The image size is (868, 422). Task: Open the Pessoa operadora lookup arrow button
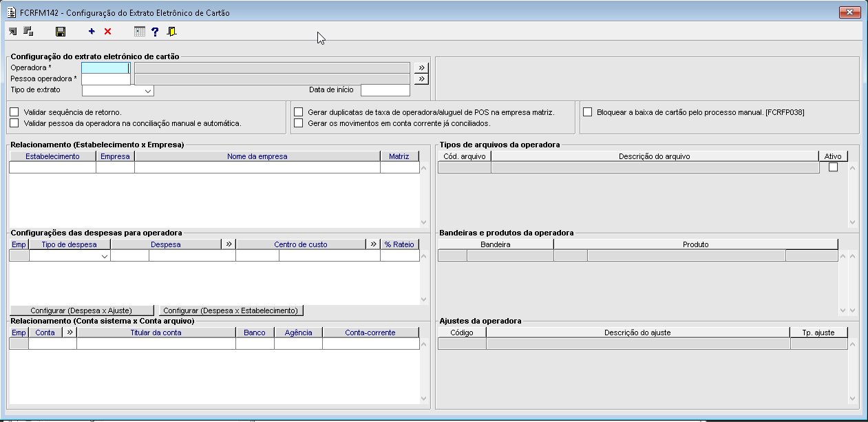tap(421, 79)
